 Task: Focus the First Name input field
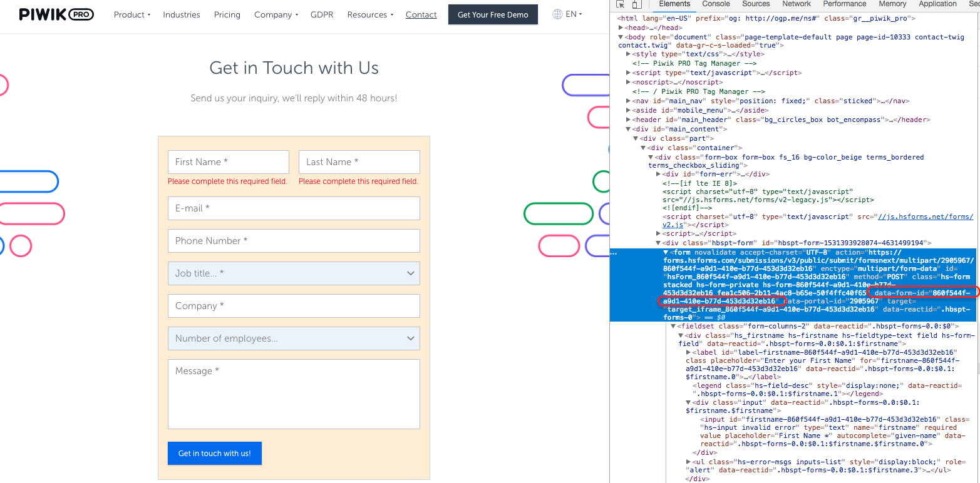click(x=229, y=162)
